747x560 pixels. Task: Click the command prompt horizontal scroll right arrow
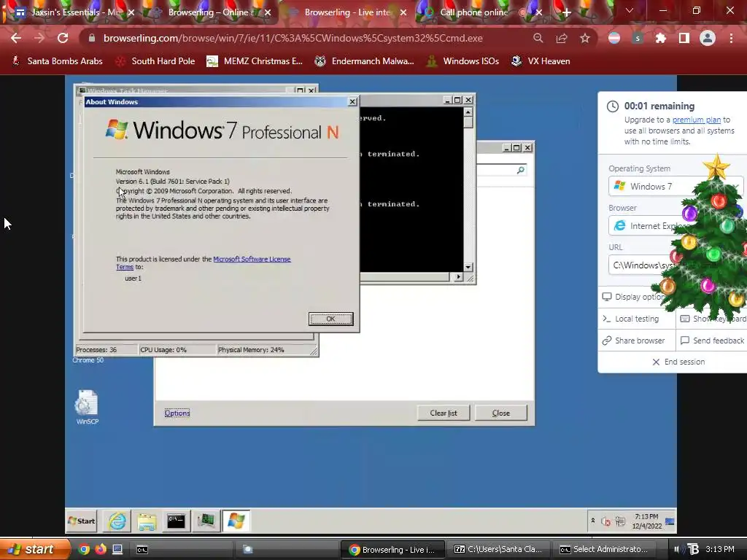(x=458, y=276)
